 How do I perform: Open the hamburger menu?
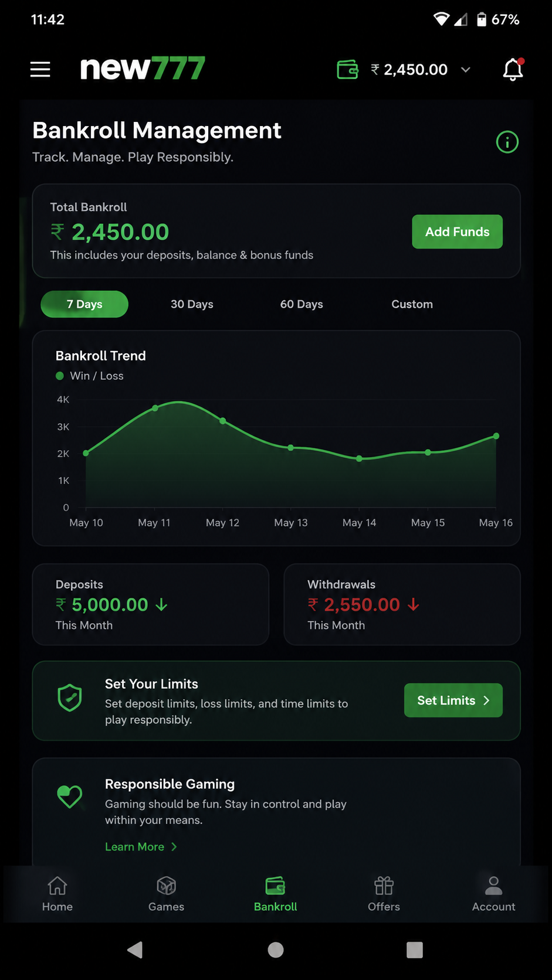[40, 69]
